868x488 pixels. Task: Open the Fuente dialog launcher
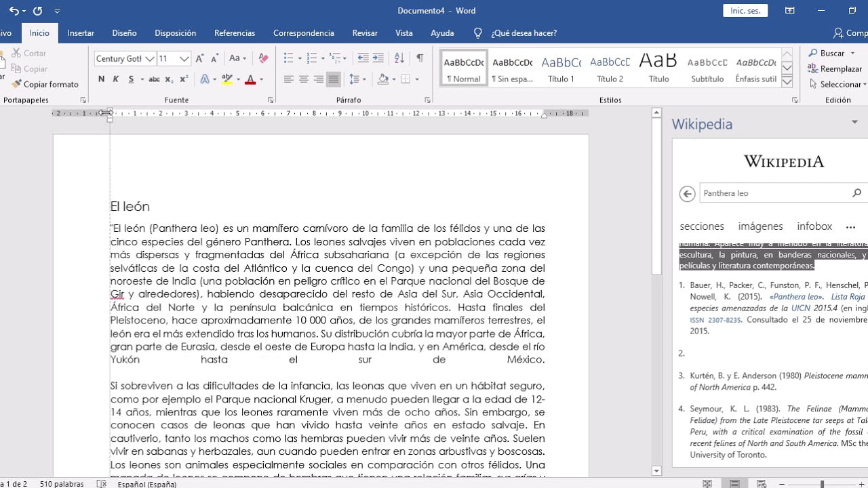click(271, 100)
